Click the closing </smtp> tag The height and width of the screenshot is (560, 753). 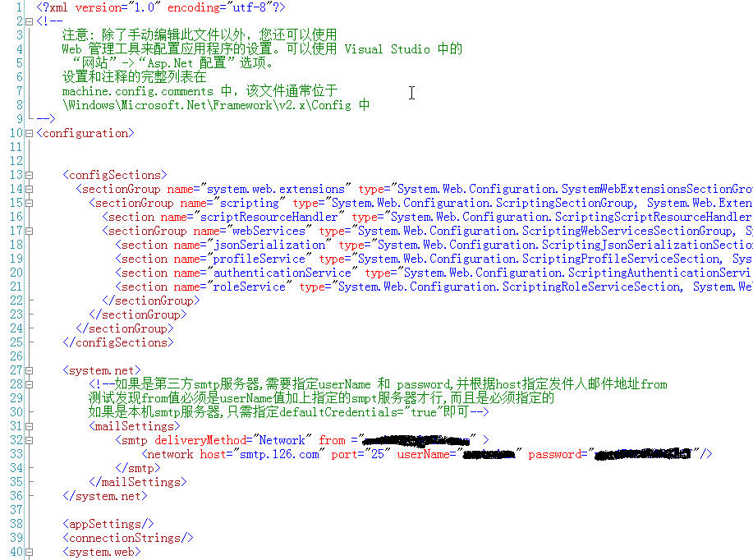click(x=138, y=468)
